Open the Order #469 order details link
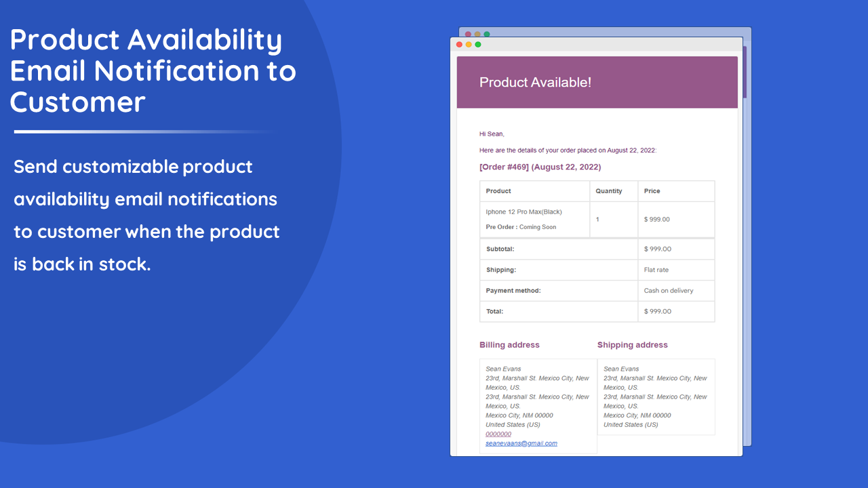This screenshot has width=868, height=488. pos(505,167)
